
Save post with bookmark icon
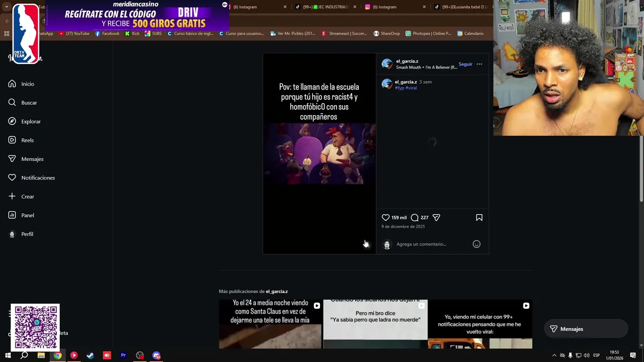(x=479, y=218)
